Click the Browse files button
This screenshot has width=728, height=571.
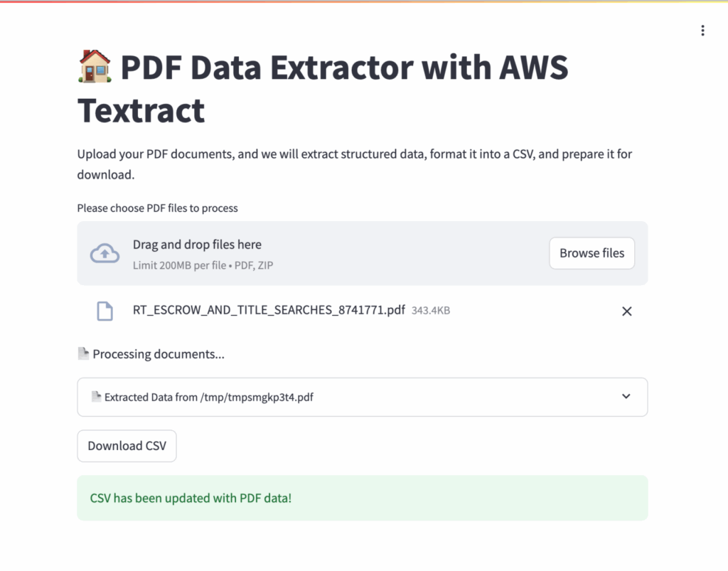pyautogui.click(x=591, y=253)
